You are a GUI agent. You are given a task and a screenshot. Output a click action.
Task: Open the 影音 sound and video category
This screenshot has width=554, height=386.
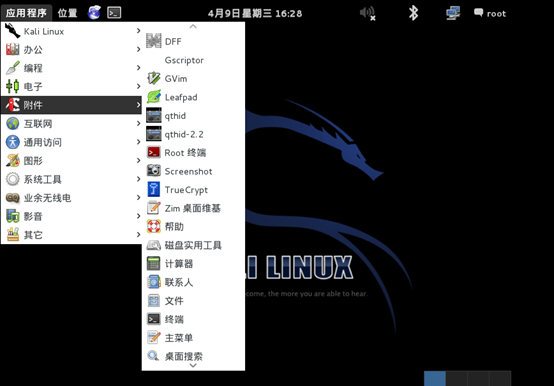[x=71, y=216]
